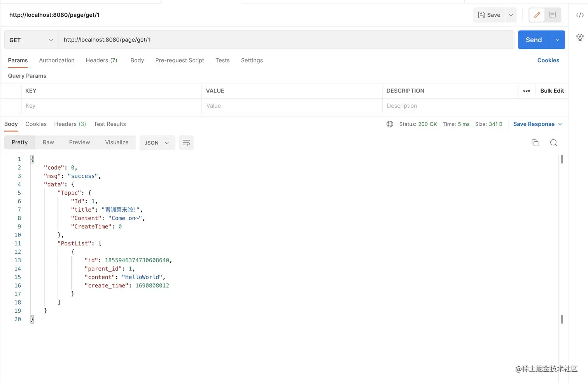
Task: Copy response body with copy icon
Action: [x=535, y=143]
